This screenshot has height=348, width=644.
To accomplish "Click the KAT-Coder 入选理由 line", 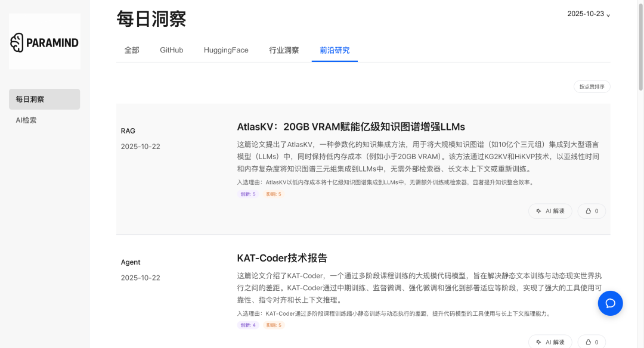I will point(395,313).
